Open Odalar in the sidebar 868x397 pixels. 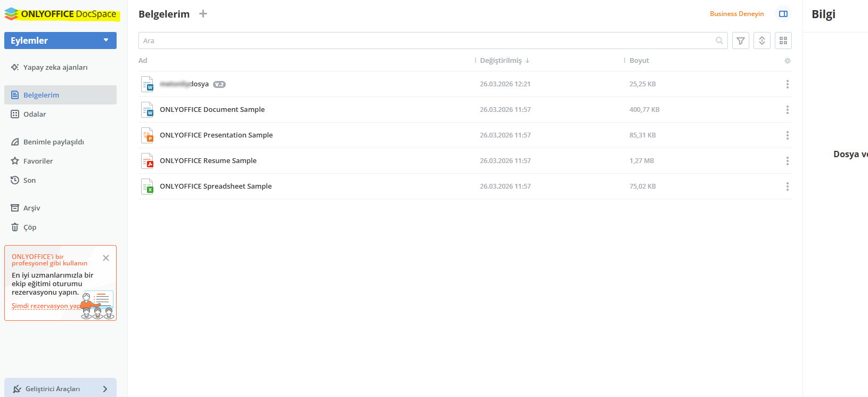[35, 114]
